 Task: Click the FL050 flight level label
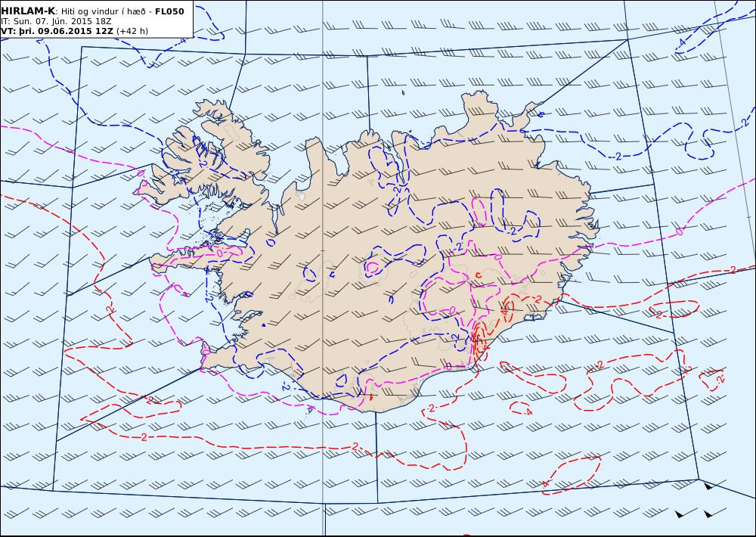click(x=169, y=11)
